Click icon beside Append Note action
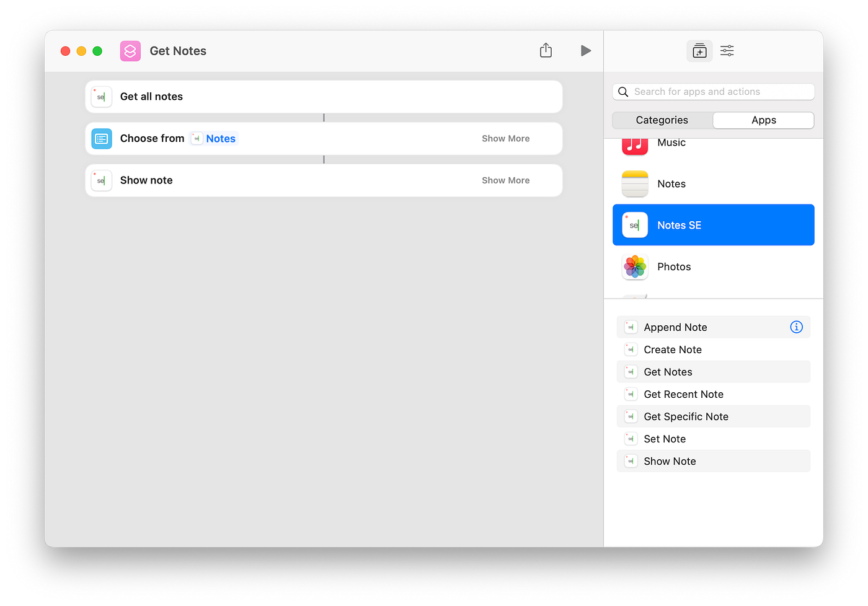868x606 pixels. coord(631,327)
